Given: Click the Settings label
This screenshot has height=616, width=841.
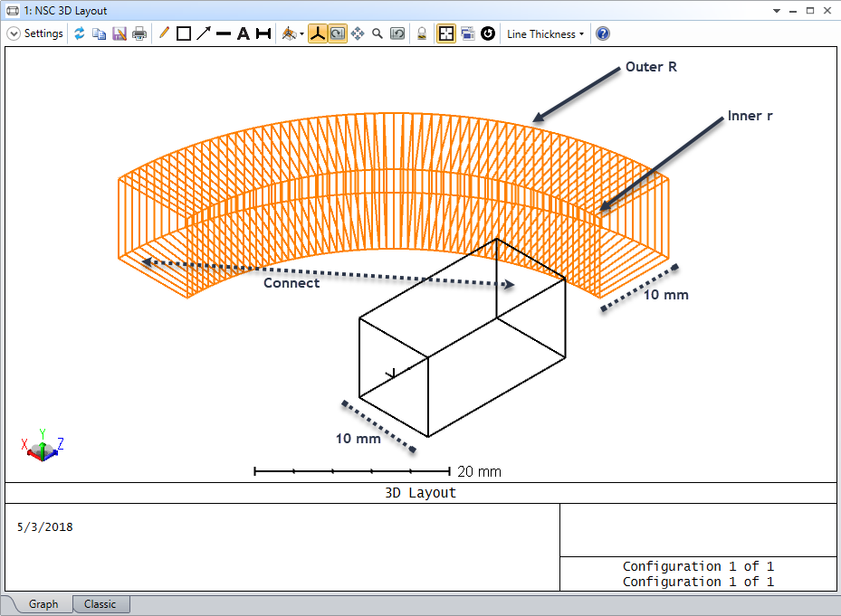Looking at the screenshot, I should point(43,33).
